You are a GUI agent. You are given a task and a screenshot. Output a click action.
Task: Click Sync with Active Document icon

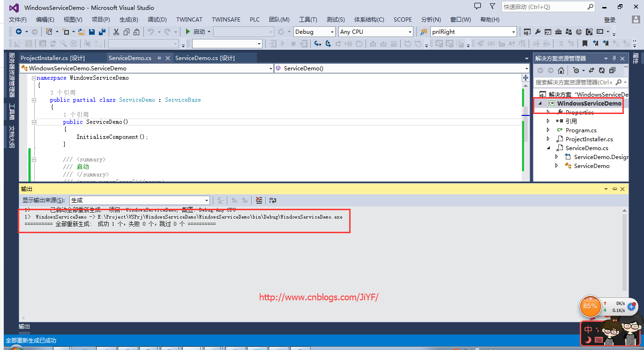click(x=592, y=70)
